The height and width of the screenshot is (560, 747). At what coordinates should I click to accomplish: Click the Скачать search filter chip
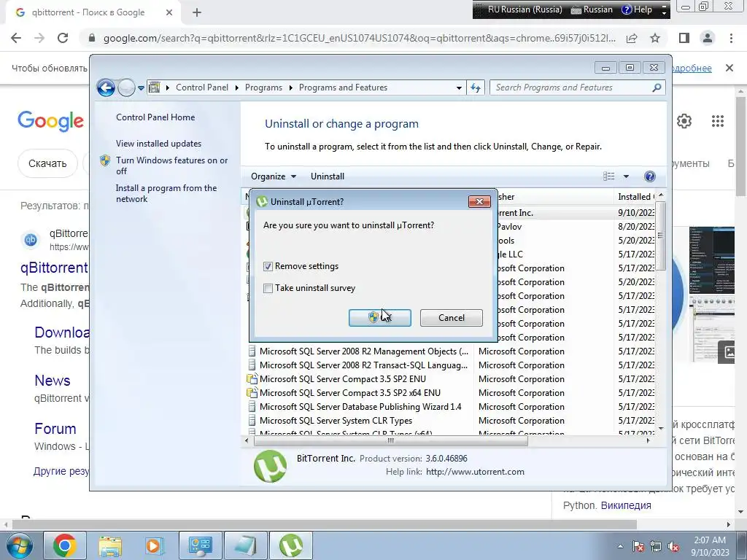(x=47, y=163)
